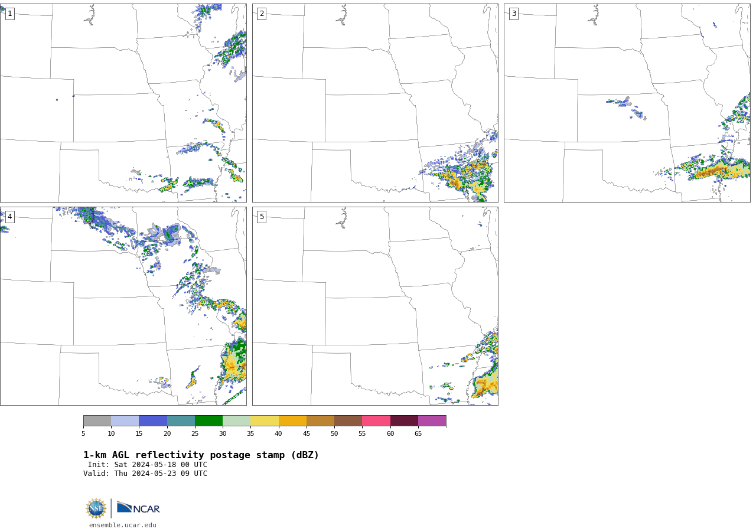Click the orange 40-45 dBZ swatch
Viewport: 756px width, 532px height.
(292, 420)
